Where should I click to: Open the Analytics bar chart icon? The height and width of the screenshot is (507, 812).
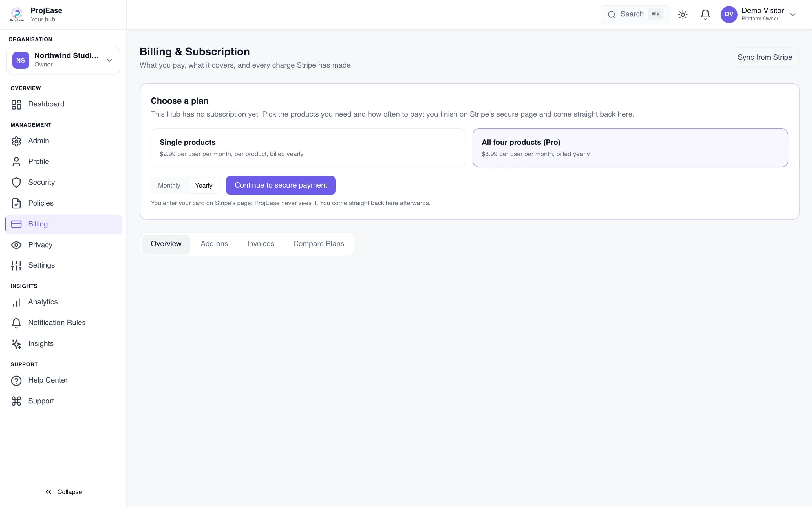pyautogui.click(x=16, y=302)
